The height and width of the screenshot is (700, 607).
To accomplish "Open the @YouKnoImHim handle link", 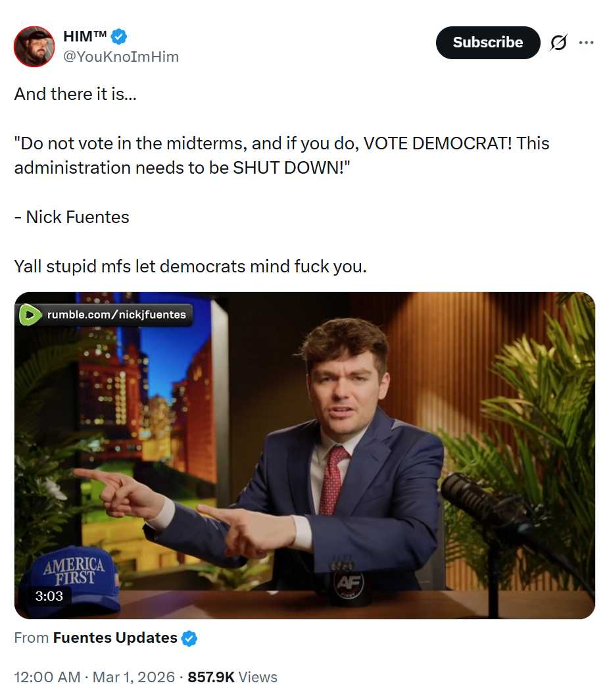I will [x=121, y=57].
